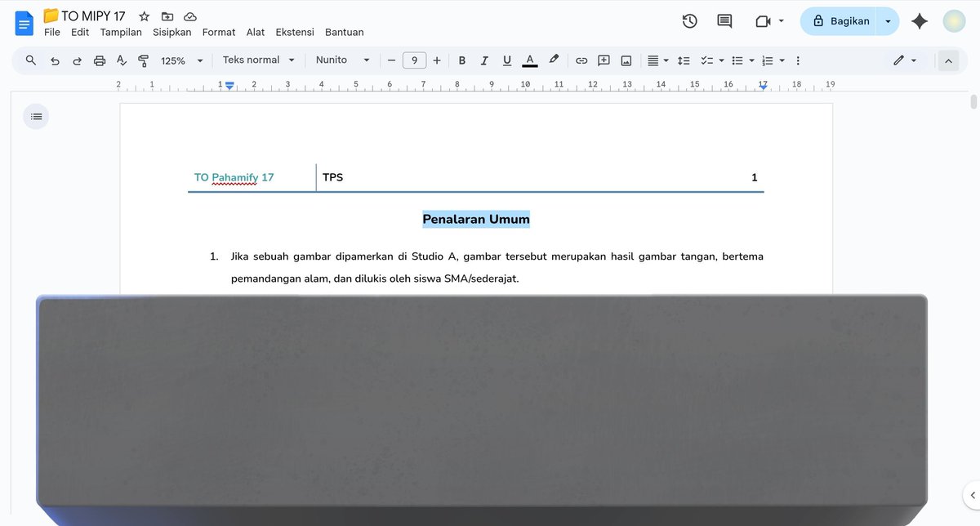Redo the last action
Image resolution: width=980 pixels, height=526 pixels.
tap(78, 60)
